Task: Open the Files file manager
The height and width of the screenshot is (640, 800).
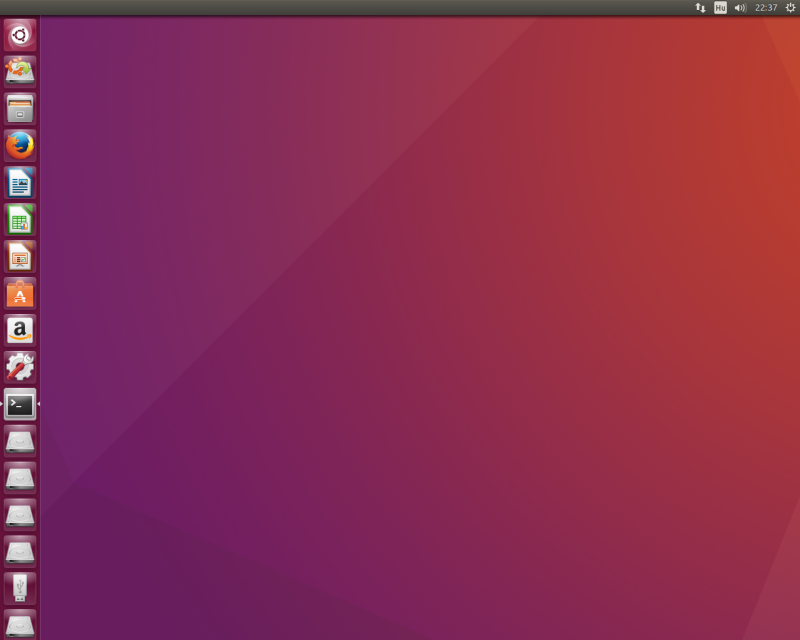Action: tap(20, 108)
